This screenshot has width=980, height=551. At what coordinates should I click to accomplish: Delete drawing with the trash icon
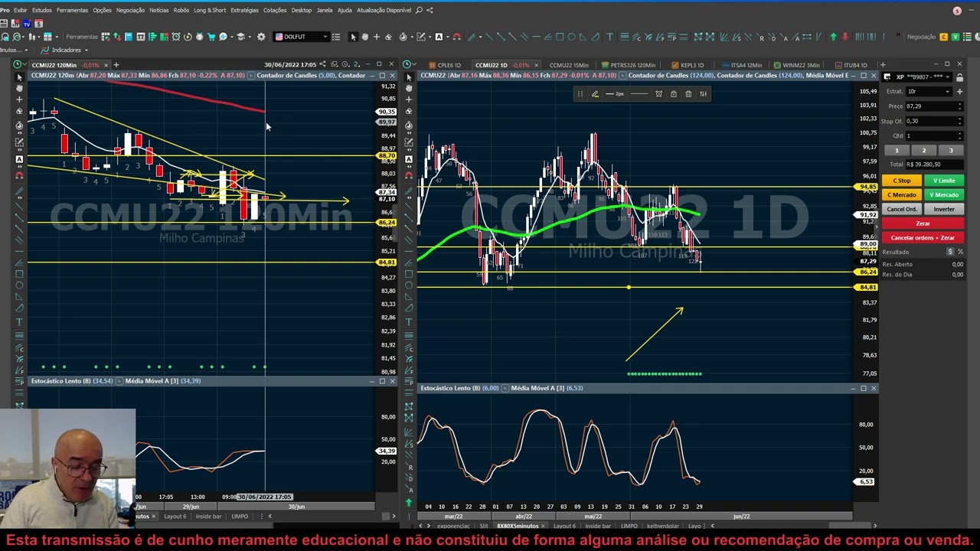click(x=688, y=93)
